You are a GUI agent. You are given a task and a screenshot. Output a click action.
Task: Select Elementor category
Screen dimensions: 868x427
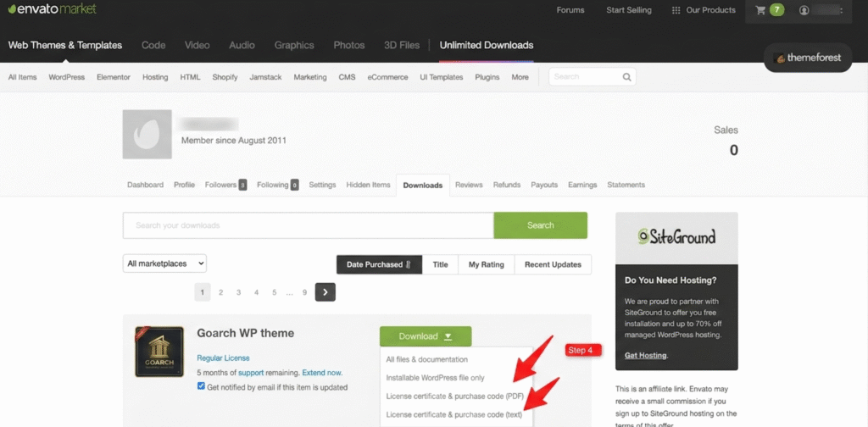pyautogui.click(x=114, y=77)
